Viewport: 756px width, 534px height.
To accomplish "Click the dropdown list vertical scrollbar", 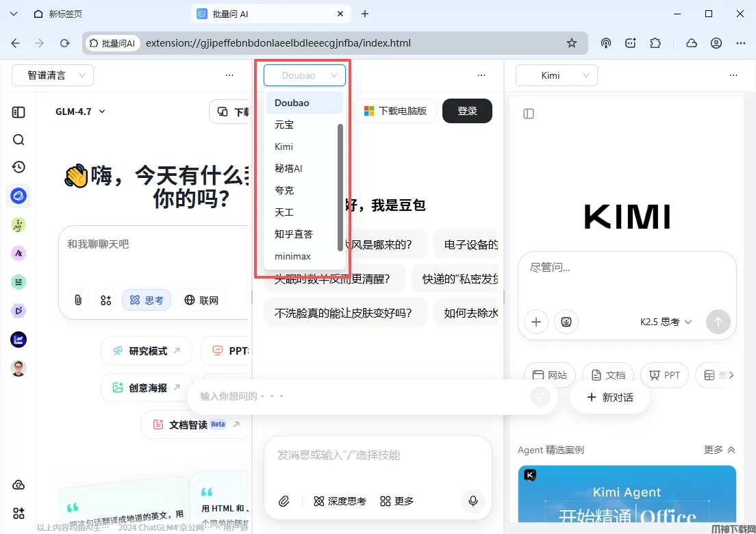I will pos(340,188).
